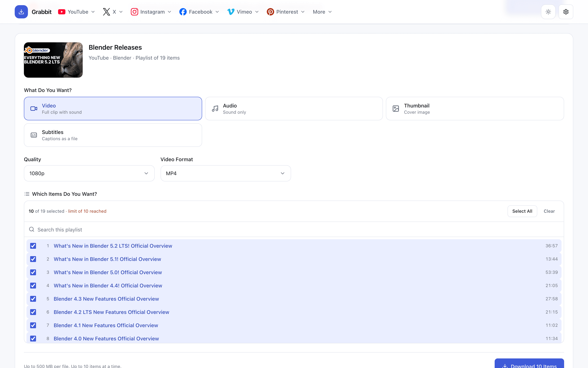Uncheck Blender 4.0 New Features item
The image size is (588, 368).
33,339
